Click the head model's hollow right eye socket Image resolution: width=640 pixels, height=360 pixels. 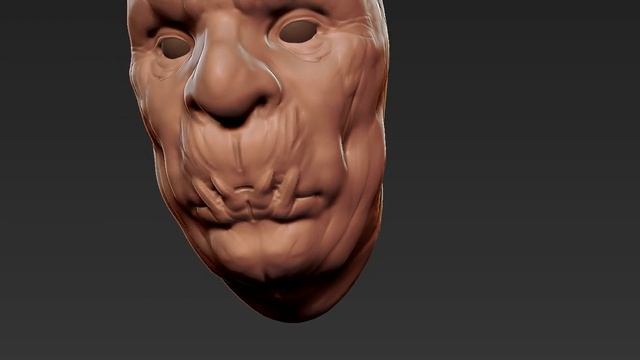(298, 31)
